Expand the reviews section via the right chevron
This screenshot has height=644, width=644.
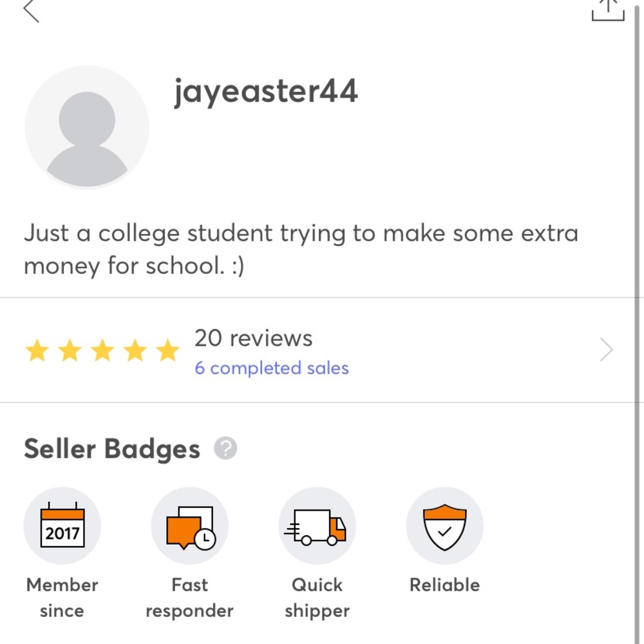(x=605, y=350)
